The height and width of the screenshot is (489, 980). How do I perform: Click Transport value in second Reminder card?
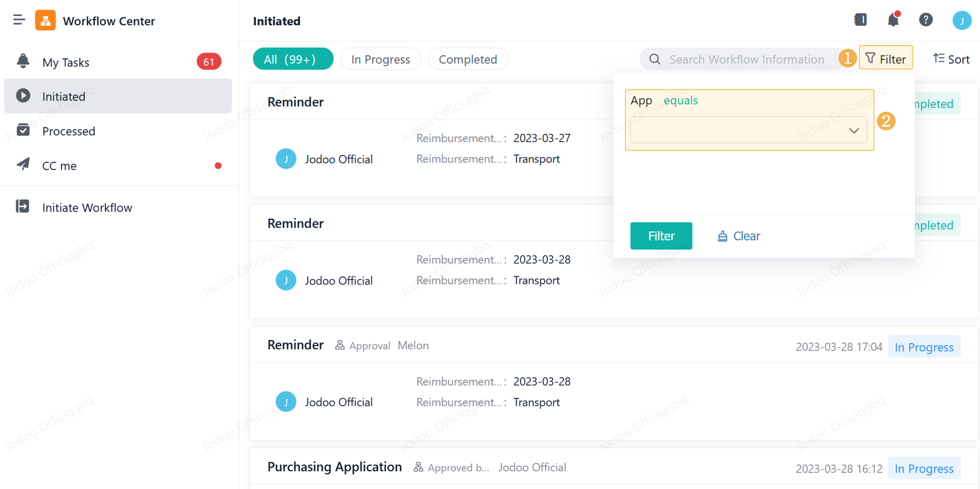536,281
